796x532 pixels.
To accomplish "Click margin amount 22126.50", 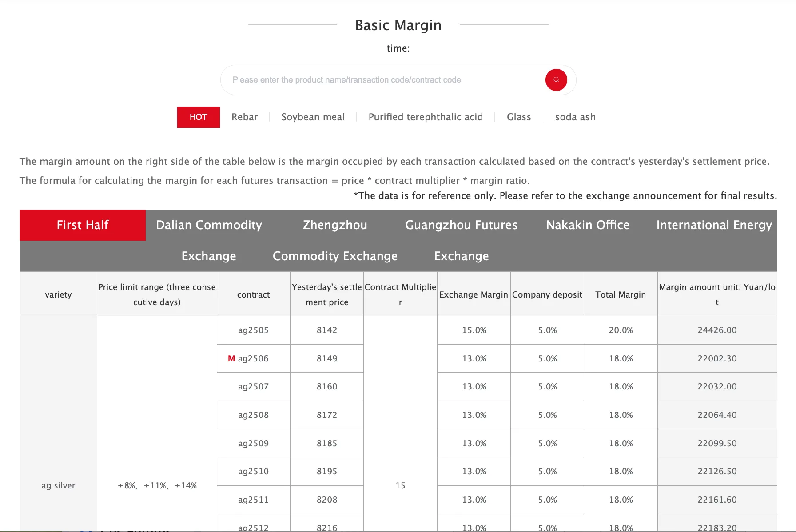I will click(717, 472).
